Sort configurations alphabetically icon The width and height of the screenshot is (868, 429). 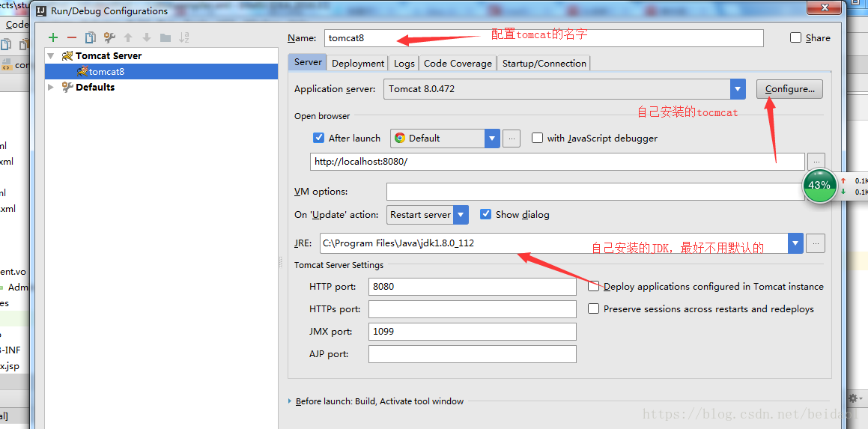(x=184, y=37)
